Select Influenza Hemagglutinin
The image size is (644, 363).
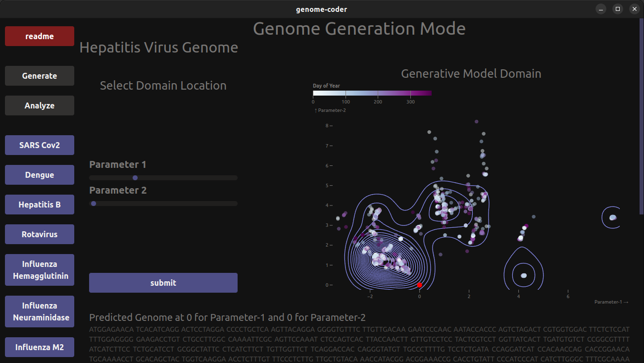pos(40,270)
